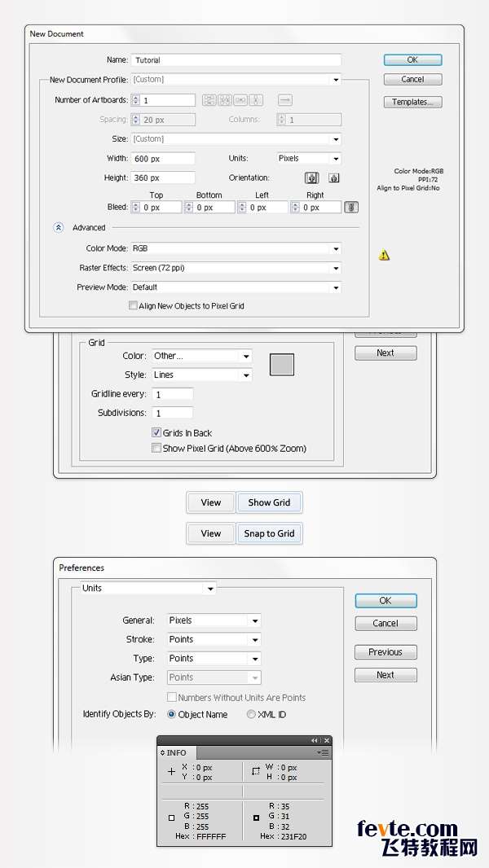Collapse the Advanced section chevron
Screen dimensions: 489x868
click(59, 228)
